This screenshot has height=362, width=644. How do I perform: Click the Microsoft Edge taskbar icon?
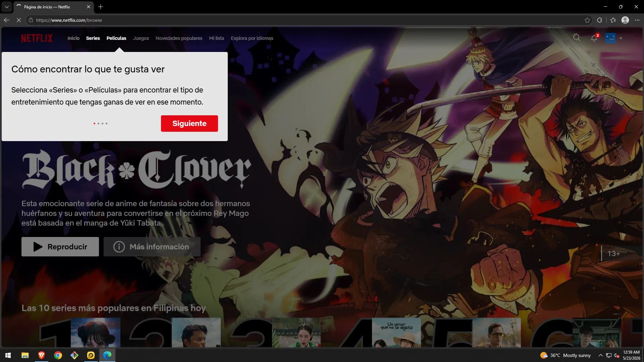pyautogui.click(x=107, y=355)
